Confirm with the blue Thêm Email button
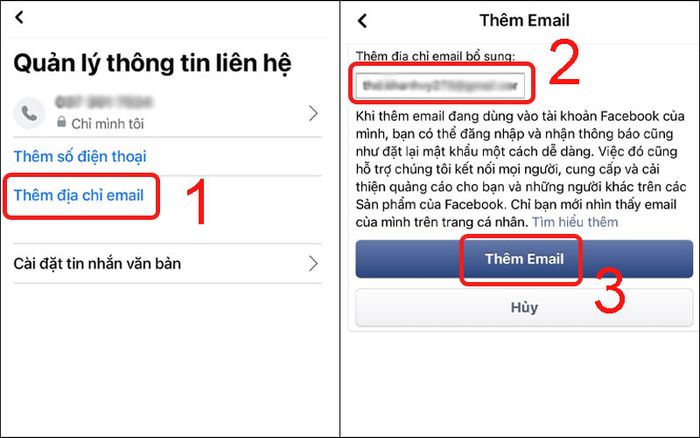Image resolution: width=700 pixels, height=438 pixels. 524,259
